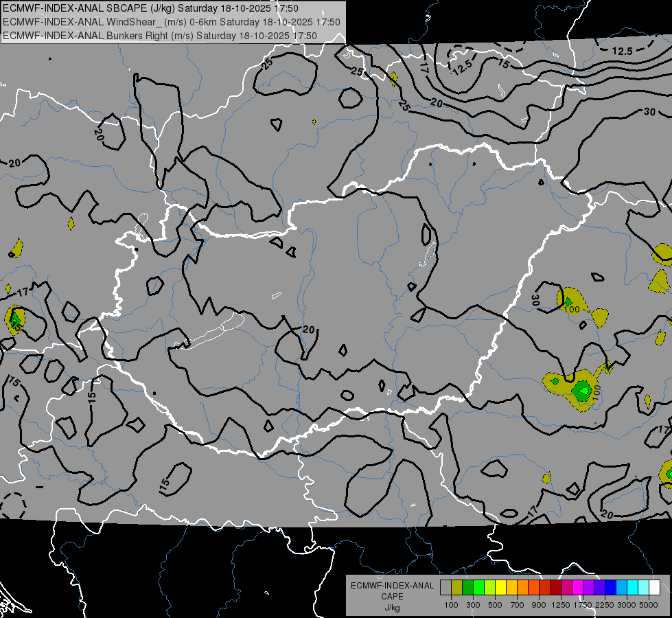This screenshot has width=672, height=618.
Task: Select the Bunkers Right (m/s) title line
Action: [x=160, y=36]
